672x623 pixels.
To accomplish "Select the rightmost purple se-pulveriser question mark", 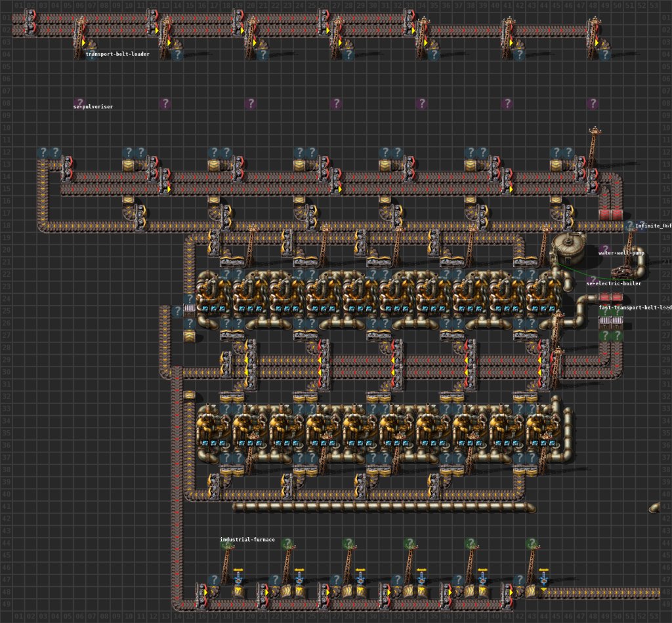I will tap(593, 103).
